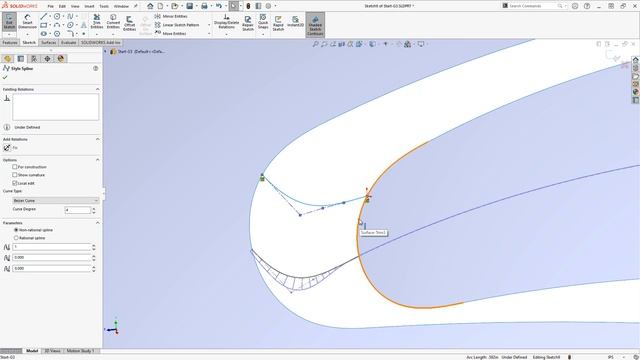Open the Quick Snaps tool
Image resolution: width=640 pixels, height=360 pixels.
(x=263, y=21)
